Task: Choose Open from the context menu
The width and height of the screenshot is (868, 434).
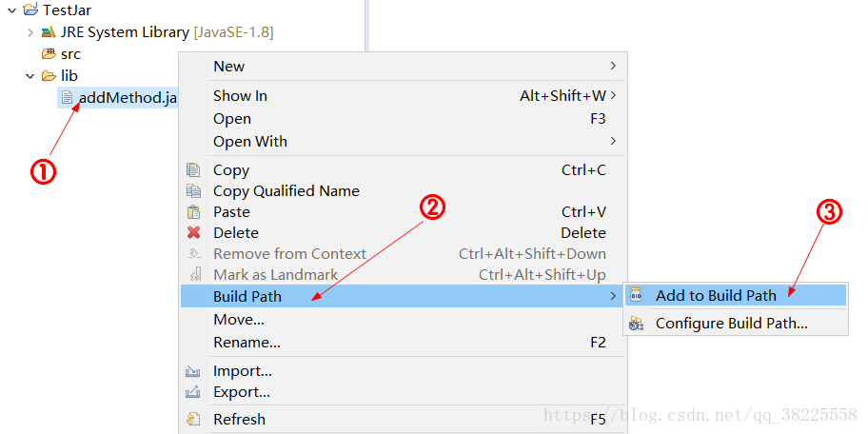Action: click(x=404, y=118)
